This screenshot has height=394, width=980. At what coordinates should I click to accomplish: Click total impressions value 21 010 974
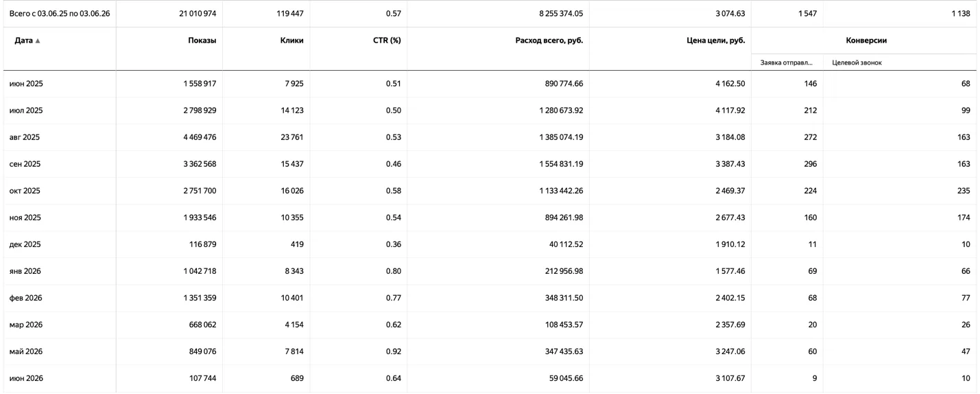[x=198, y=13]
